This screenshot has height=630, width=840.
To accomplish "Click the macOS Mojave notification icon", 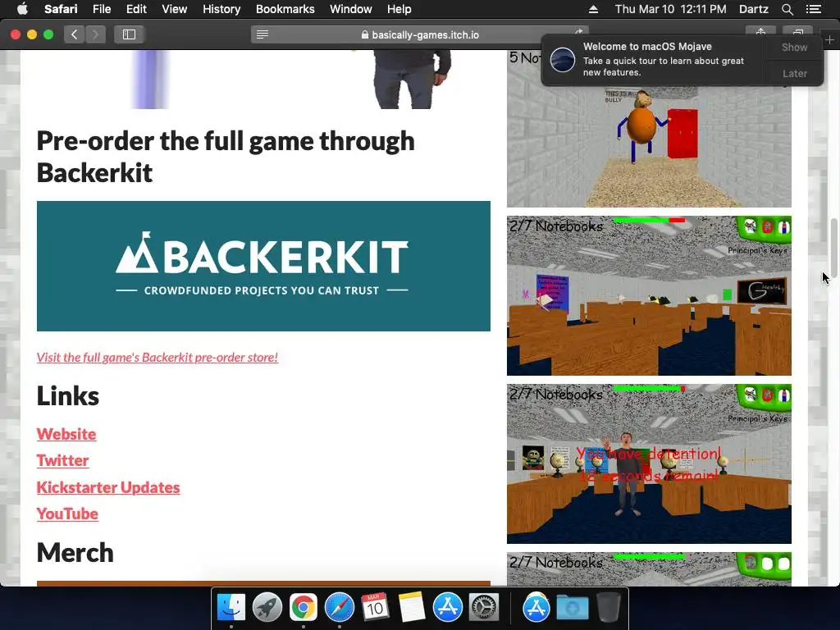I will 563,59.
